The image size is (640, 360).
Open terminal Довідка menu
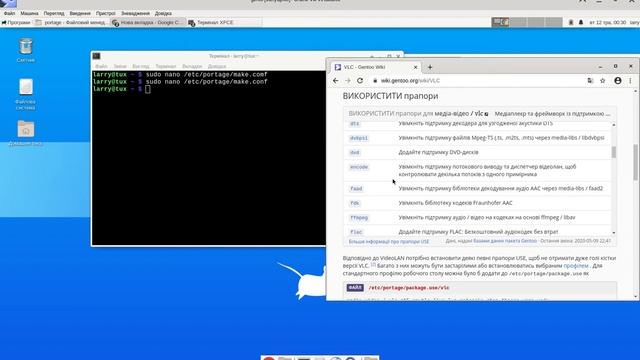pos(217,66)
